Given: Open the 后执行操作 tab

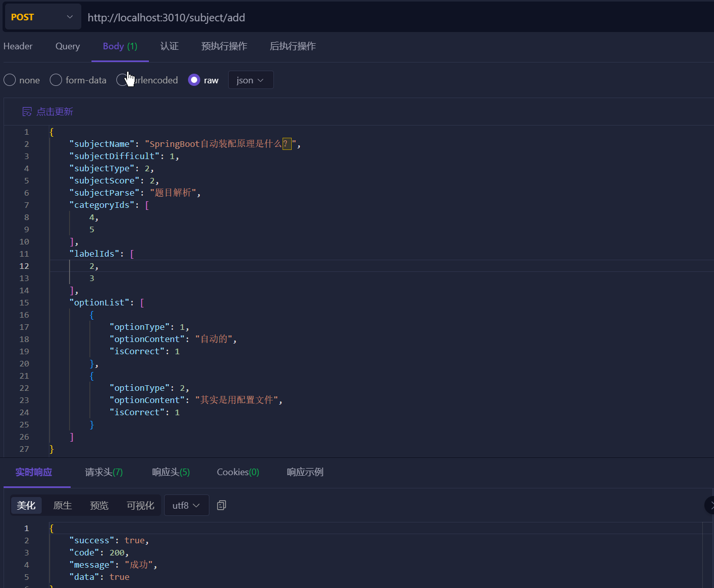Looking at the screenshot, I should point(293,46).
